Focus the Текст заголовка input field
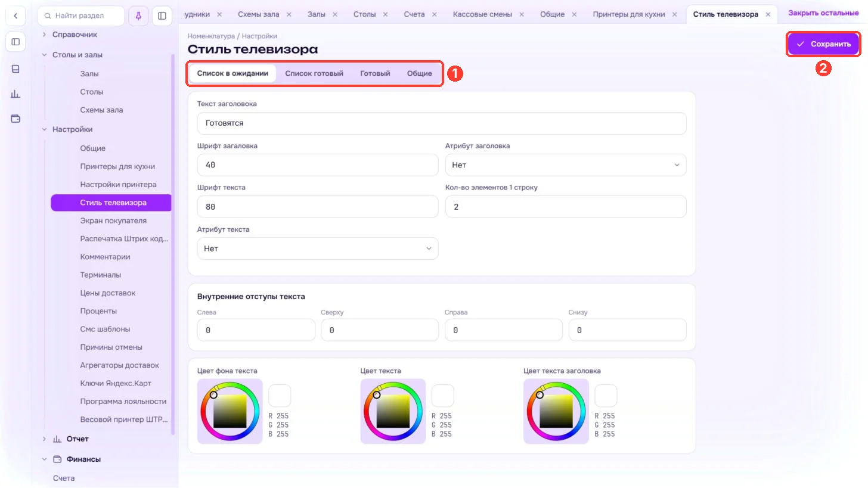 (x=441, y=123)
